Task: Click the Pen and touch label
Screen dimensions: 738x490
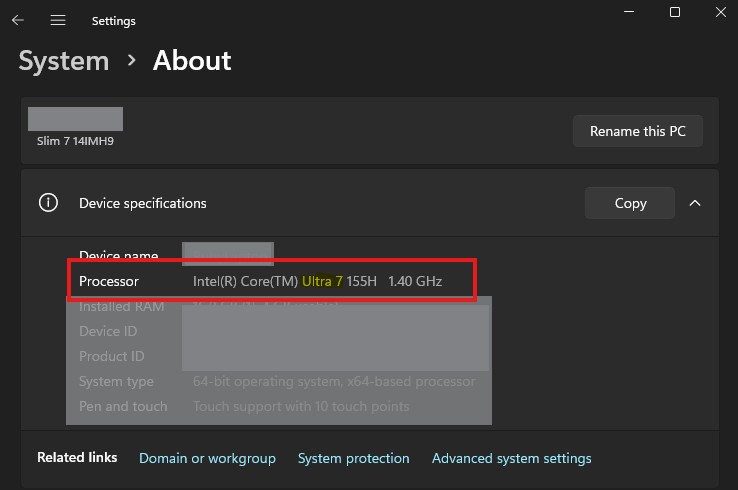Action: click(123, 406)
